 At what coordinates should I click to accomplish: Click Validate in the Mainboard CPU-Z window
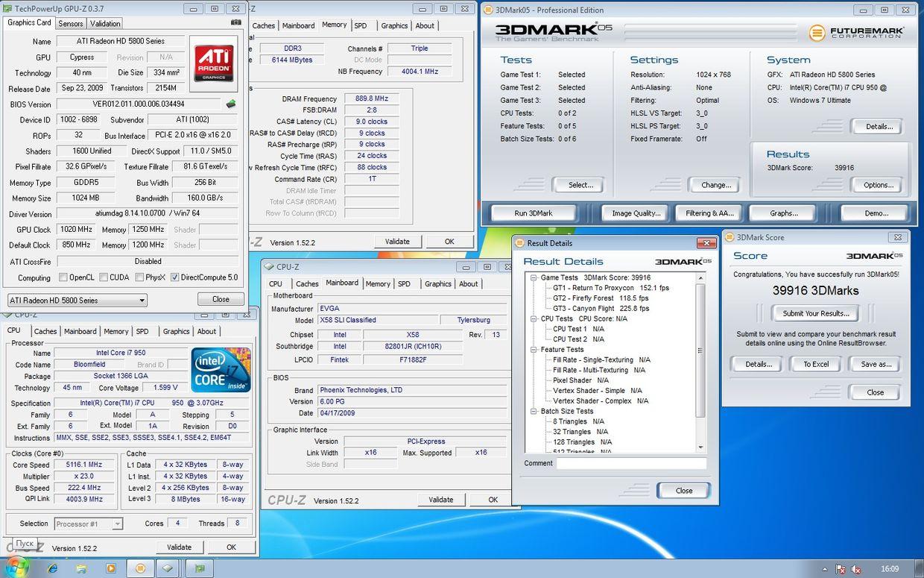pos(441,500)
